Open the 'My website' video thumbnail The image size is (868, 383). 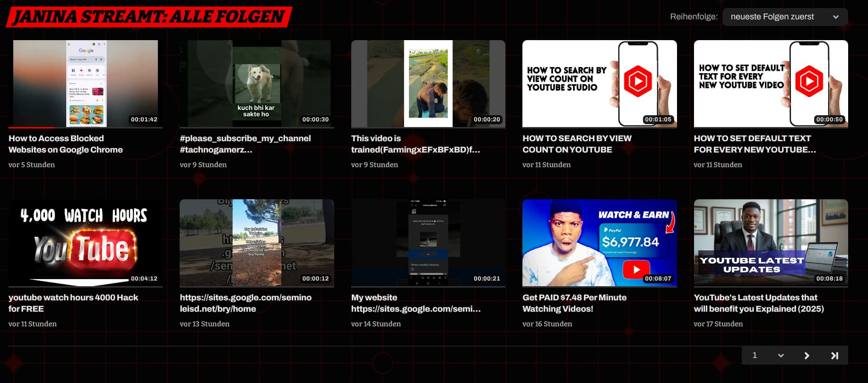coord(428,243)
